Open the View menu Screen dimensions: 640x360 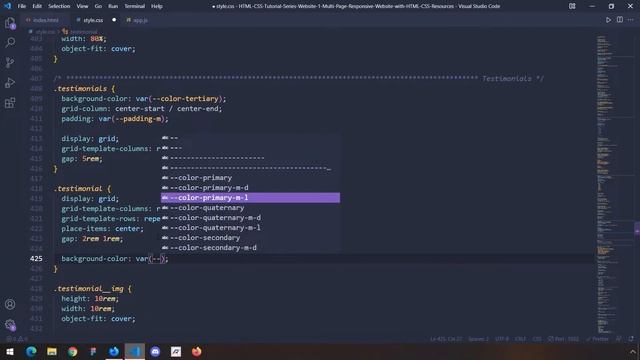(82, 6)
